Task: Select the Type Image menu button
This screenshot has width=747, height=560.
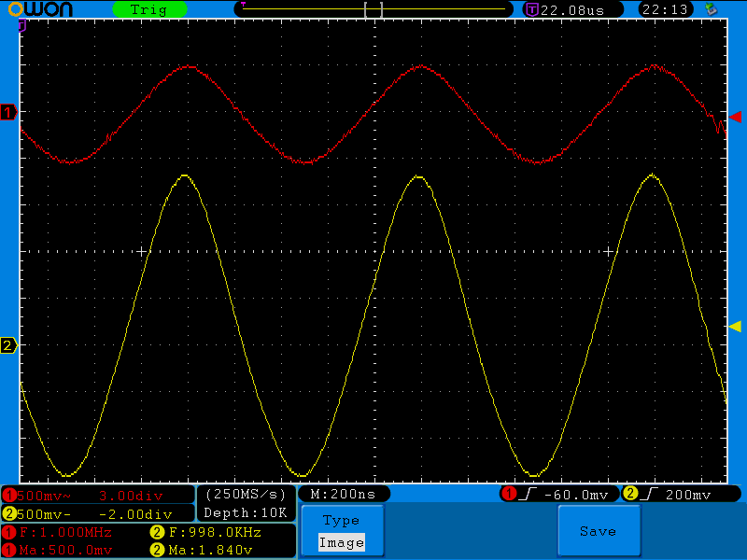Action: tap(342, 530)
